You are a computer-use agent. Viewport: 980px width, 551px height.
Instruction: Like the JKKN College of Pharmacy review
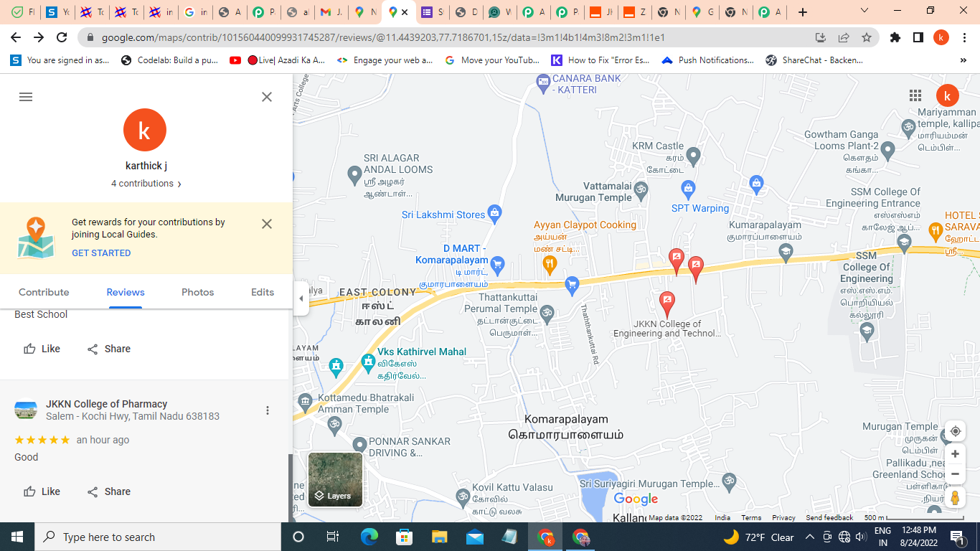coord(42,491)
